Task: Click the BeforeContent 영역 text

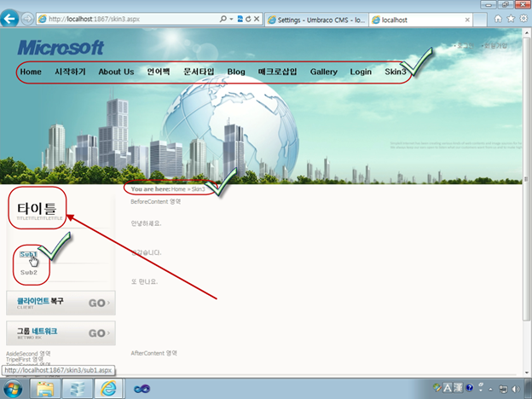Action: (x=156, y=201)
